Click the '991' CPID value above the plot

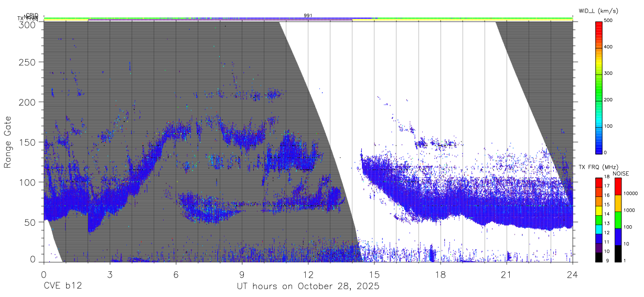tap(308, 16)
